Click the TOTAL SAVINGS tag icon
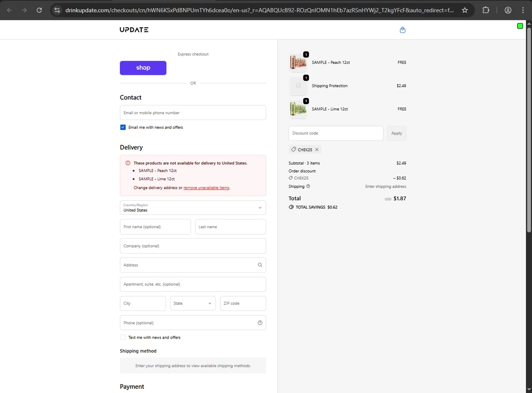The width and height of the screenshot is (532, 393). tap(291, 207)
